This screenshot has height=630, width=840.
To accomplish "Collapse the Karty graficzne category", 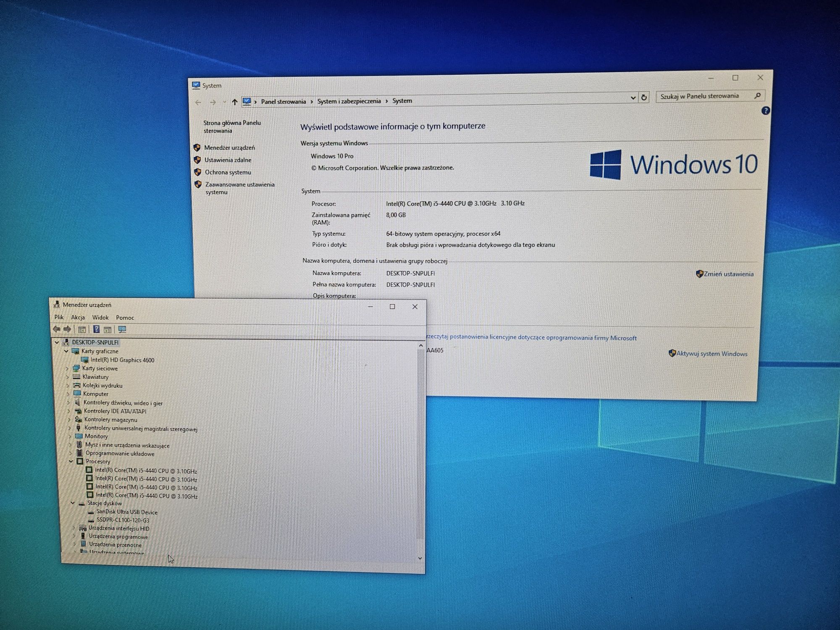I will (x=66, y=351).
